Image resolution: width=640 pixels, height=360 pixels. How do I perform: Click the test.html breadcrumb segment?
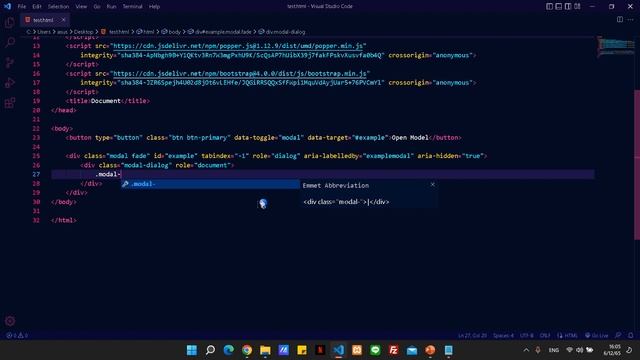[x=115, y=32]
